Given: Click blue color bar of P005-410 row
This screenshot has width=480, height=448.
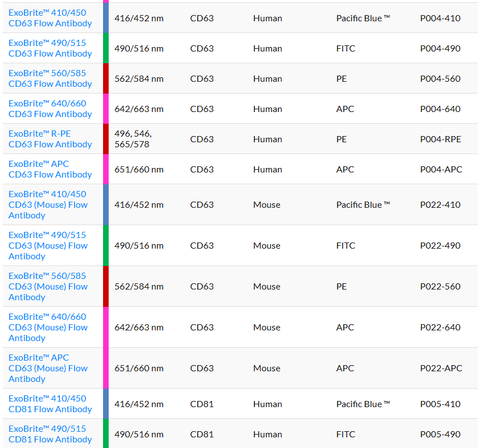Looking at the screenshot, I should [x=106, y=404].
